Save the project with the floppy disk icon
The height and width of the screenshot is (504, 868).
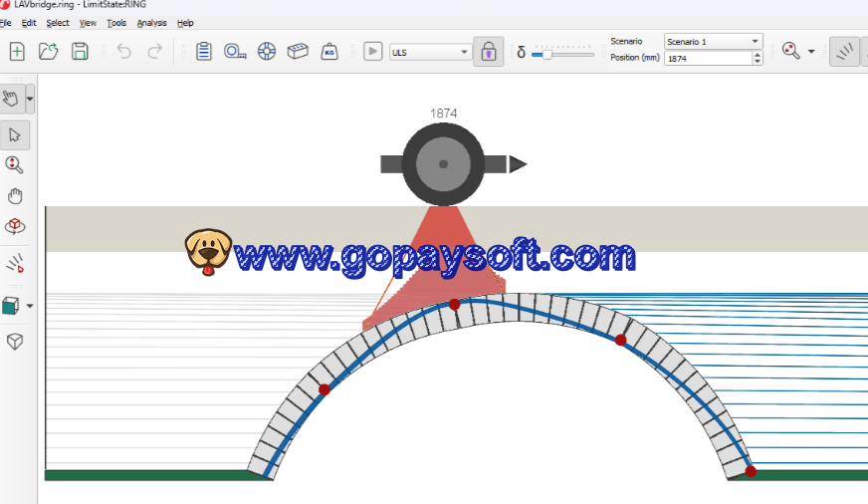click(80, 51)
